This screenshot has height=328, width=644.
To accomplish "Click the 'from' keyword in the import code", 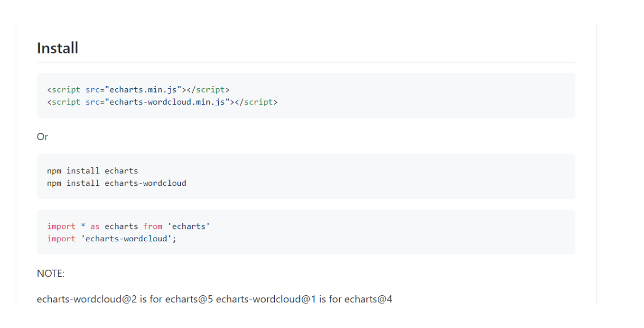I will point(153,226).
